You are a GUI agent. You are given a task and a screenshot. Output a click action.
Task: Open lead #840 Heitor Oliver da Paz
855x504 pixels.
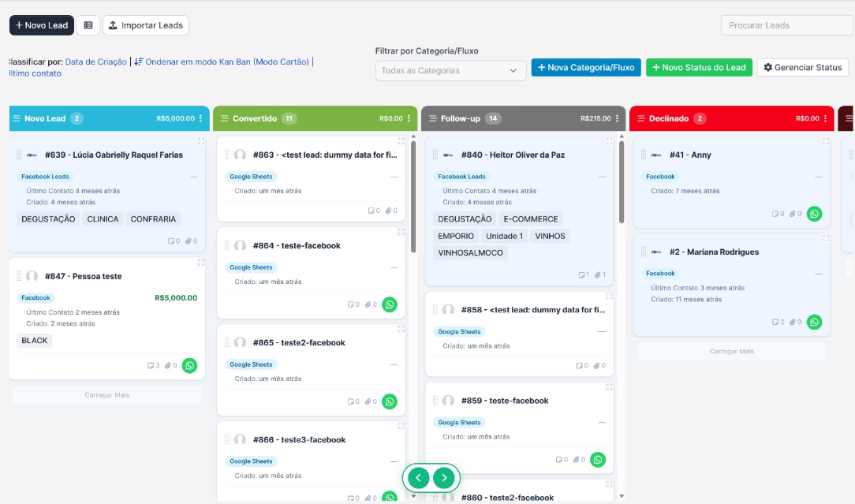click(x=513, y=155)
